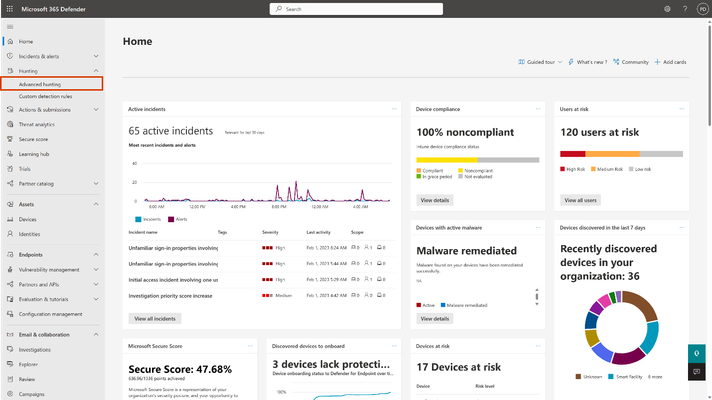Viewport: 712px width, 400px height.
Task: Click the users at risk color bar
Action: point(621,154)
